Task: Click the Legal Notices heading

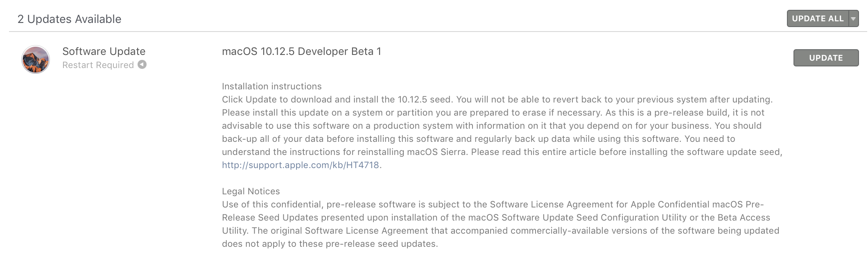Action: [x=251, y=191]
